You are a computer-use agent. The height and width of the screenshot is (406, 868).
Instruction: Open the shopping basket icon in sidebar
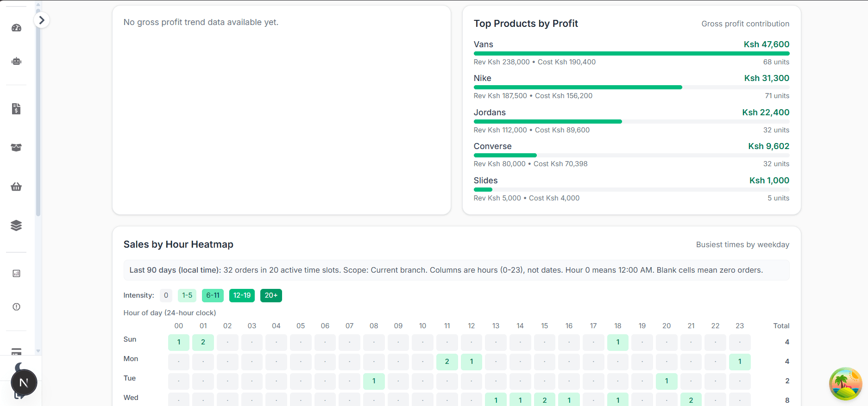pos(16,187)
